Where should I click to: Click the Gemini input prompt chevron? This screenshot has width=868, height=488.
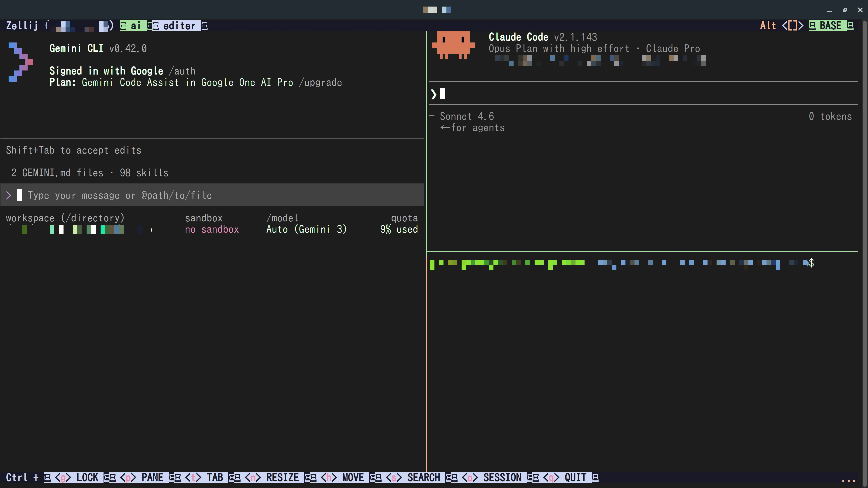pos(9,195)
